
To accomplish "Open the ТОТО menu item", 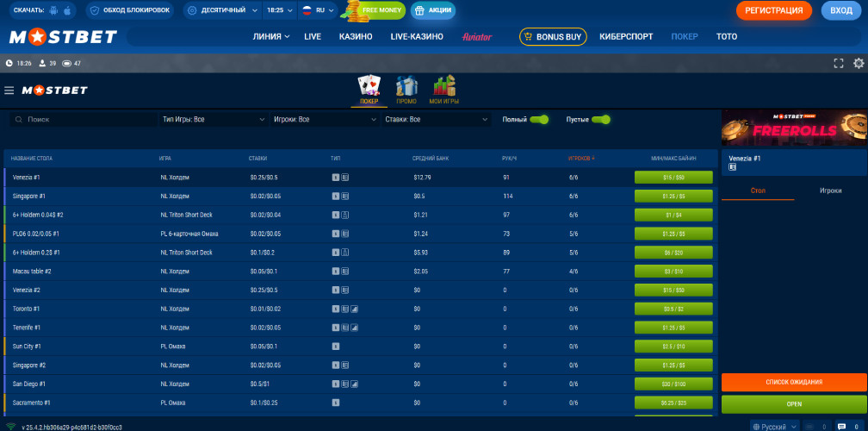I will coord(726,36).
